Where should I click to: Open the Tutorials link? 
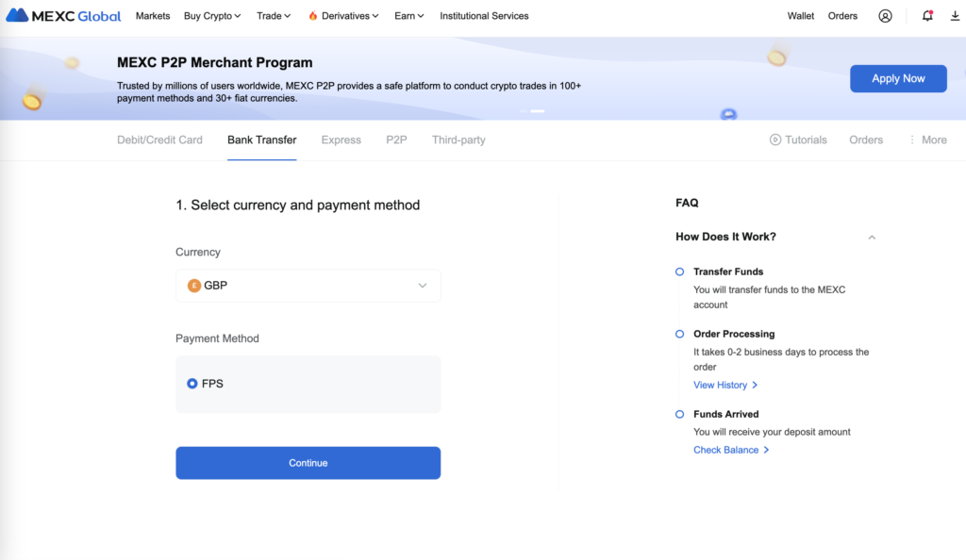tap(798, 140)
